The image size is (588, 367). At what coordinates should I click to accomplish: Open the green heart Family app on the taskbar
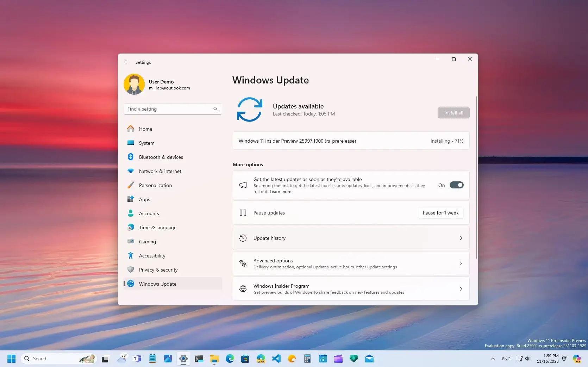354,359
